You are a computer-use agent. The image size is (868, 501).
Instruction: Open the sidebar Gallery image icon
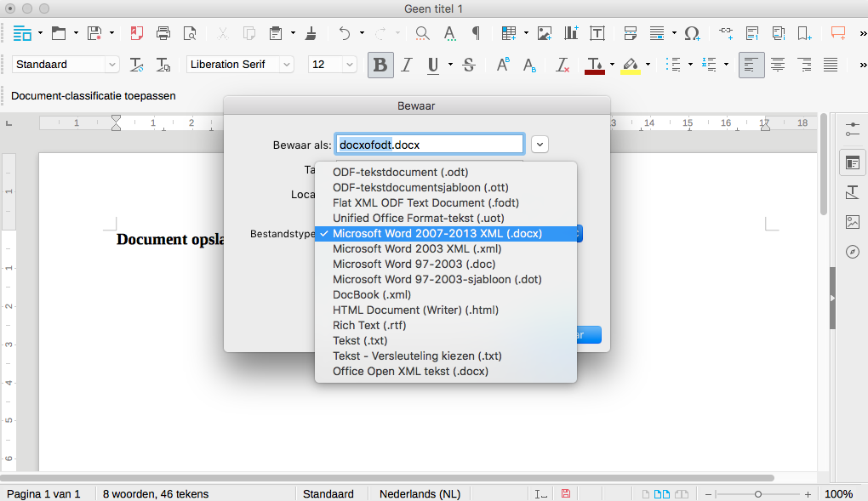click(x=852, y=222)
